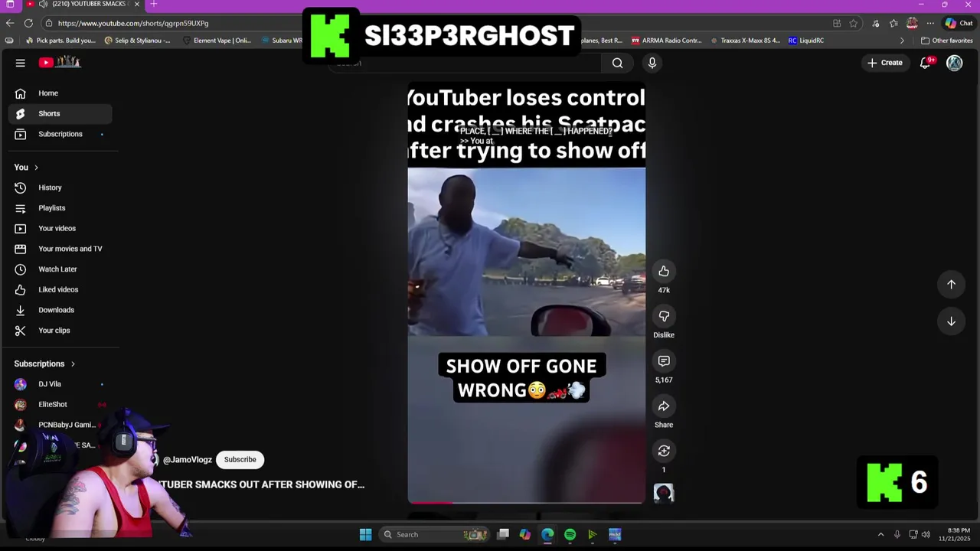Click the taskbar Search box

434,534
